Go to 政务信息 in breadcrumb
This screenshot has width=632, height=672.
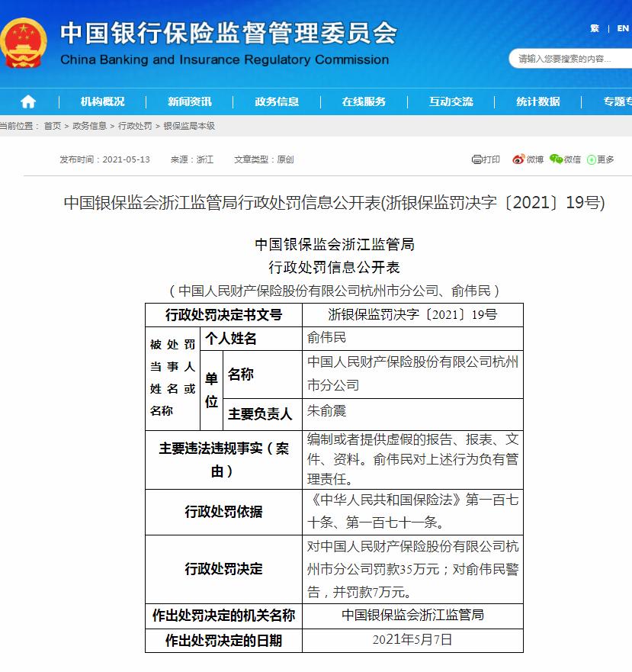89,126
